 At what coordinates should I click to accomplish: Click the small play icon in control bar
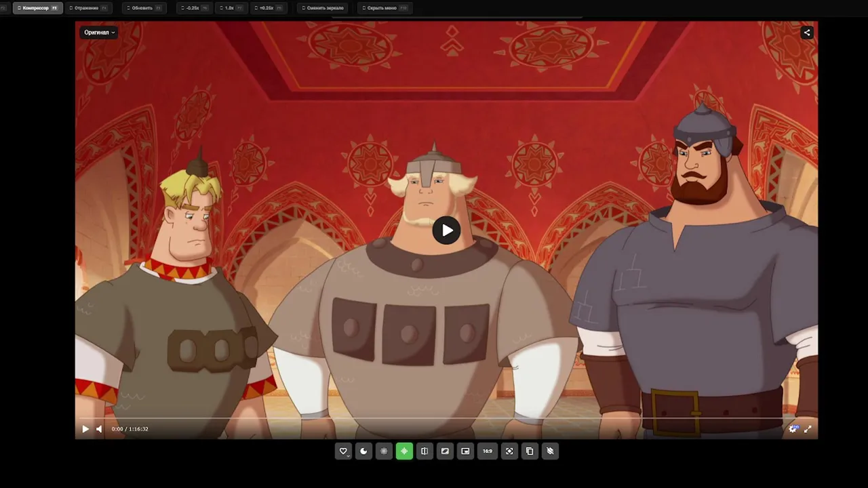pyautogui.click(x=85, y=429)
